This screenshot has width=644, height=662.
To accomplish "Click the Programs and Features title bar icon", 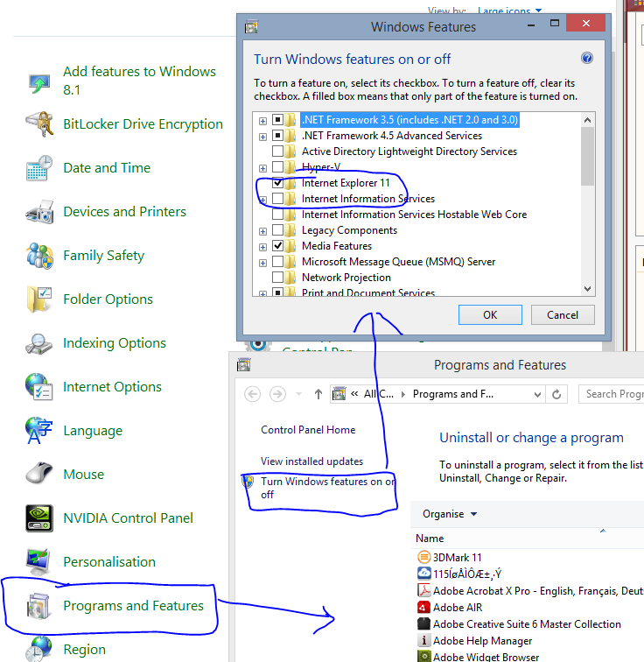I will [x=244, y=365].
